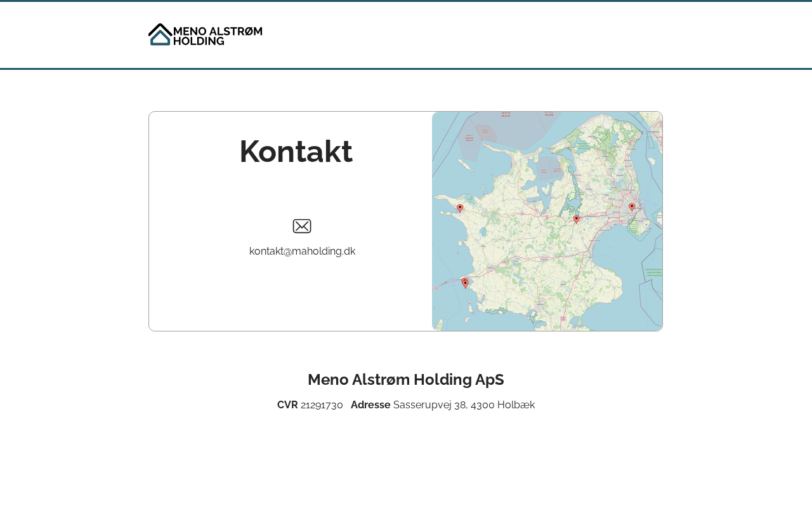Select the map marker near Kalundborg
Screen dimensions: 812x508
click(460, 208)
